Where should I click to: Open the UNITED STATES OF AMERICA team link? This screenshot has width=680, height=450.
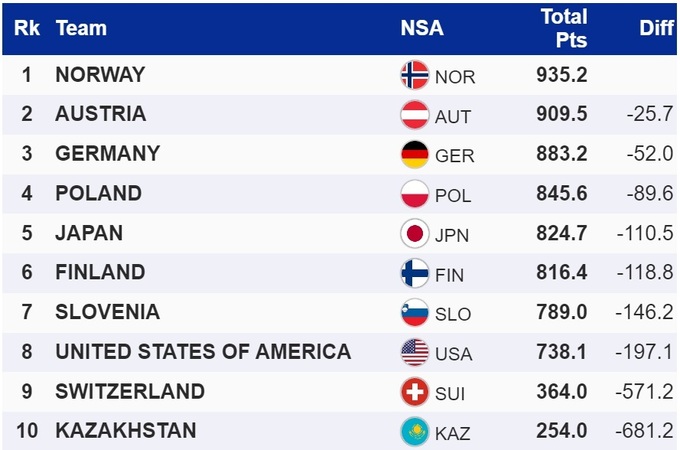[x=203, y=352]
